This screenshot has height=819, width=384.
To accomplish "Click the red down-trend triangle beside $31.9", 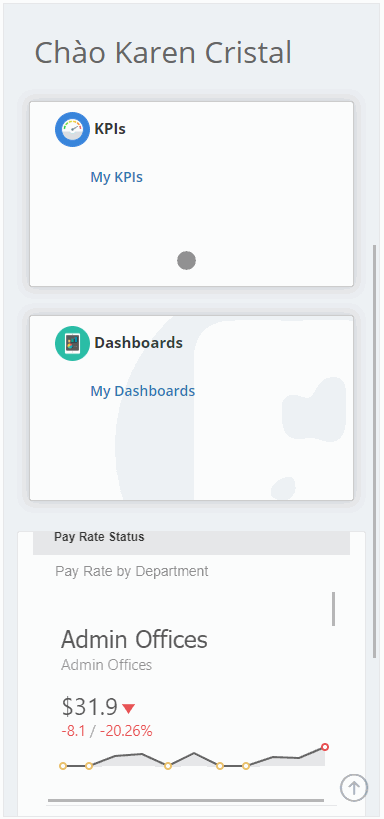I will 129,708.
